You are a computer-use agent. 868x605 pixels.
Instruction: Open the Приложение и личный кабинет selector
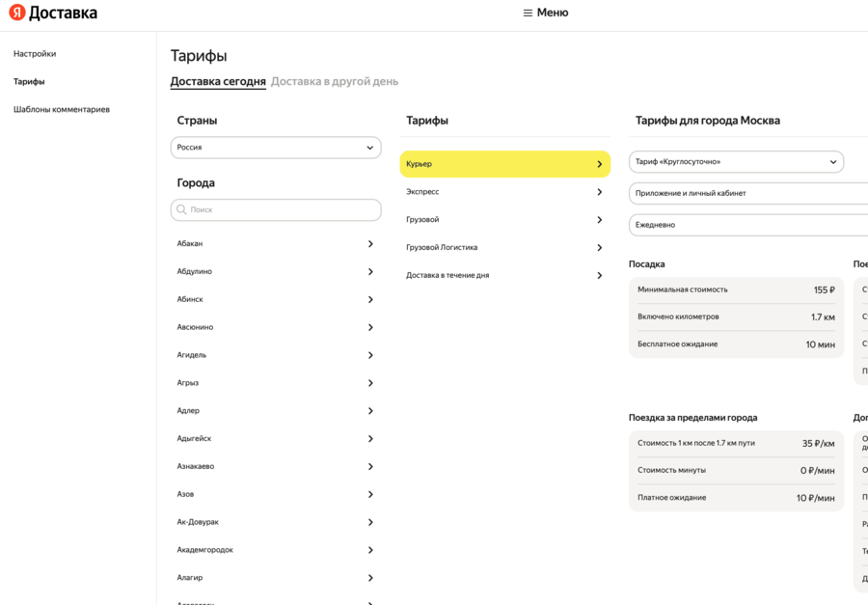(x=748, y=193)
